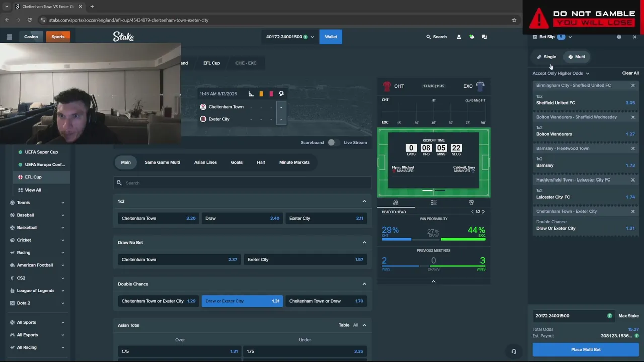Select Draw at 3.40 in 1x2
The image size is (644, 362).
(x=242, y=218)
